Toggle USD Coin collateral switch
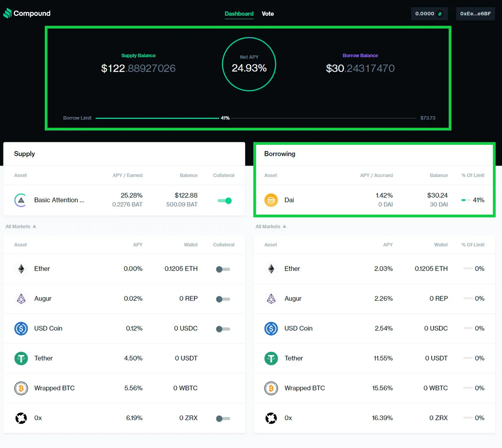The image size is (502, 448). click(x=223, y=329)
